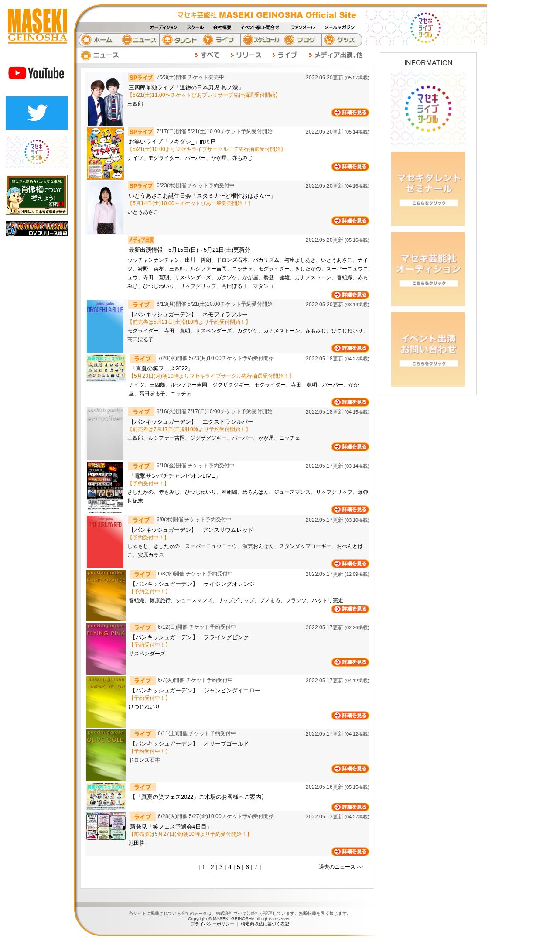
Task: Click the 三四郎 duo photo thumbnail
Action: coord(105,99)
